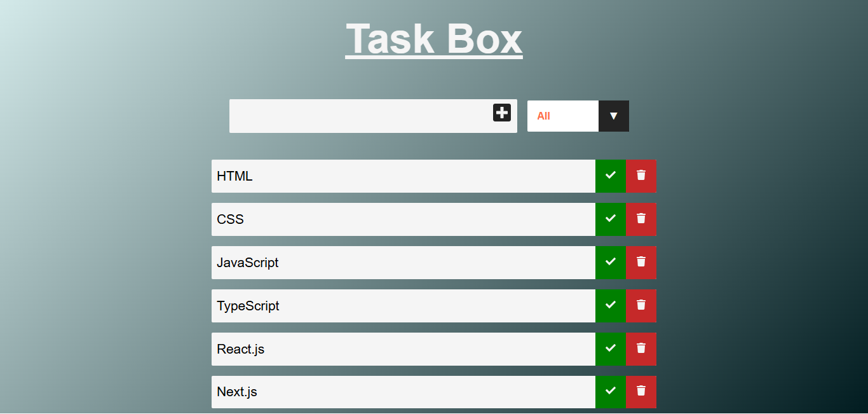Click the Task Box title heading
Image resolution: width=868 pixels, height=414 pixels.
tap(434, 39)
